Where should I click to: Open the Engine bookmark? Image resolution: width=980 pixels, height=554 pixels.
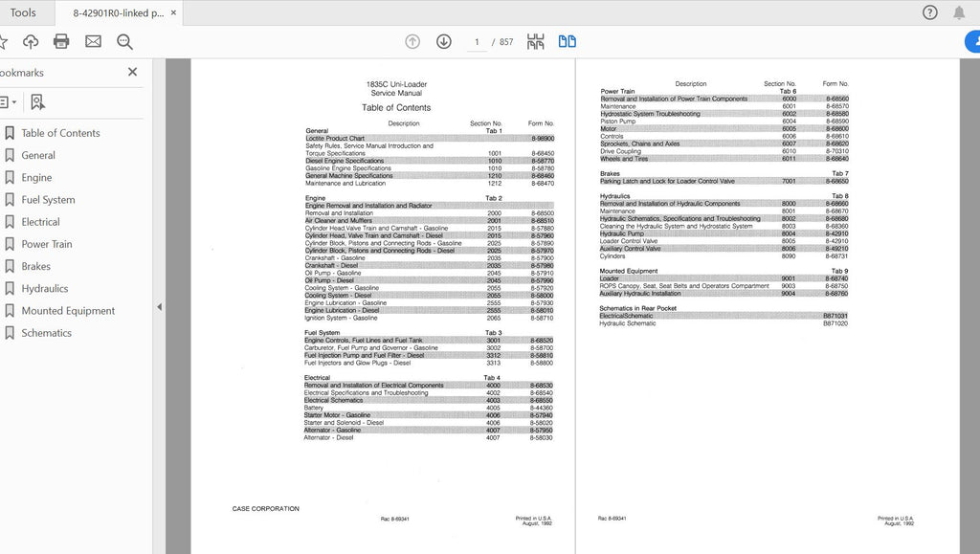coord(36,177)
